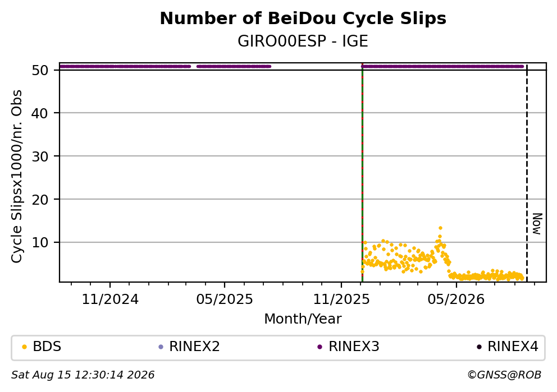Click the yellow BDS legend marker
Image resolution: width=557 pixels, height=392 pixels.
24,347
